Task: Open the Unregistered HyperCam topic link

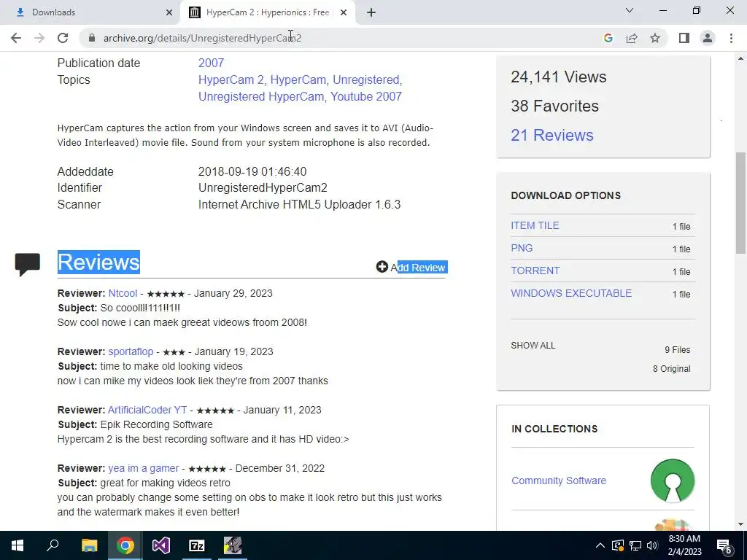Action: coord(261,96)
